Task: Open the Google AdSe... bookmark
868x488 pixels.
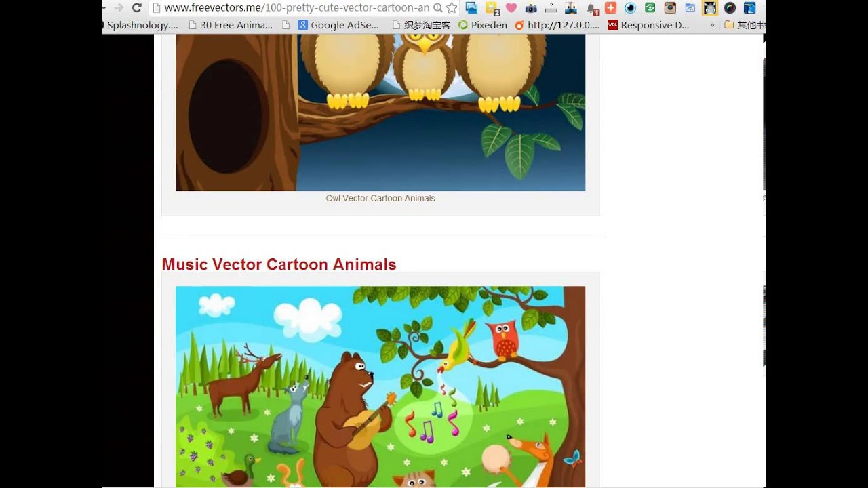Action: click(338, 25)
